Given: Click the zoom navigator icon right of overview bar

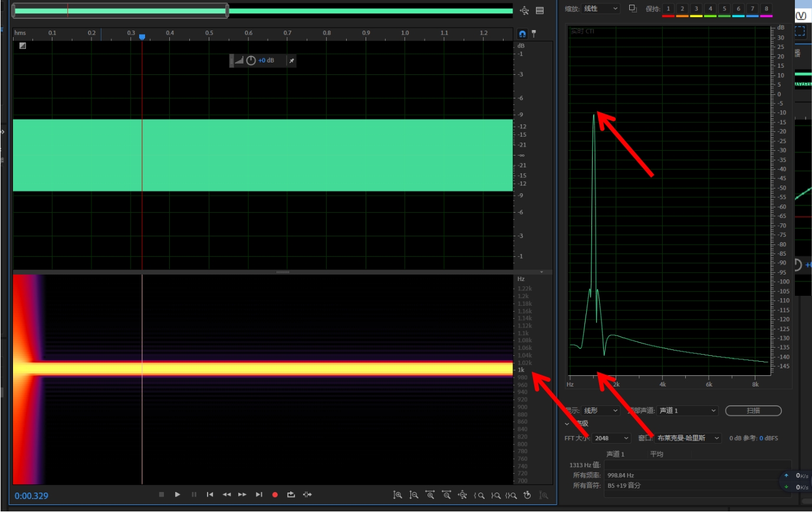Looking at the screenshot, I should tap(524, 11).
